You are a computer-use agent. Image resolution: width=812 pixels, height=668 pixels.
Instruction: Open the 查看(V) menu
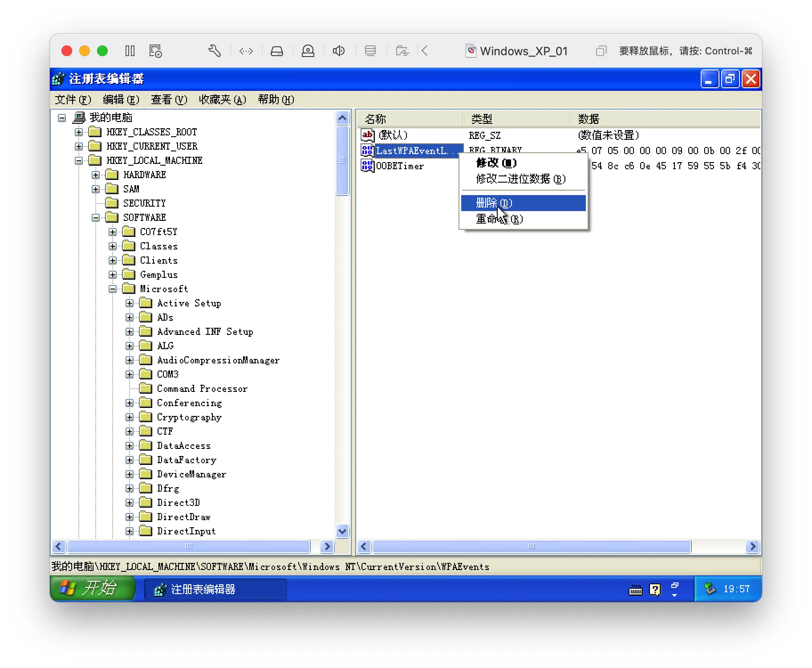[169, 100]
